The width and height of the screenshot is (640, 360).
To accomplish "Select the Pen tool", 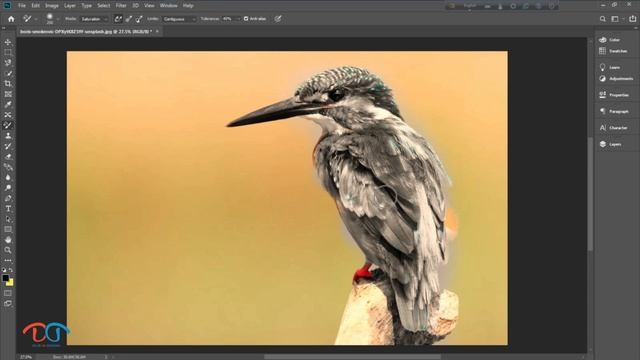I will point(8,198).
